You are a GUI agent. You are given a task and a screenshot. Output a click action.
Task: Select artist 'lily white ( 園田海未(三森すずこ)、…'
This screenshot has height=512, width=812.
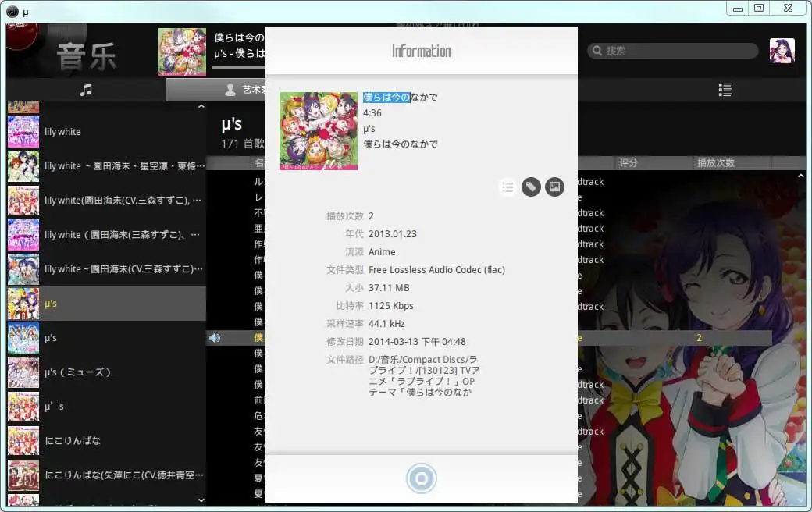tap(106, 234)
